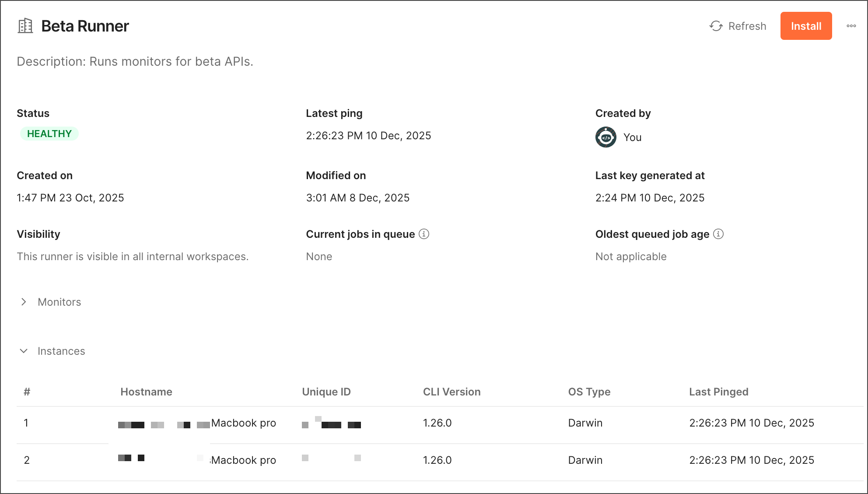Image resolution: width=868 pixels, height=494 pixels.
Task: Click info icon beside Oldest queued job age
Action: click(x=718, y=234)
